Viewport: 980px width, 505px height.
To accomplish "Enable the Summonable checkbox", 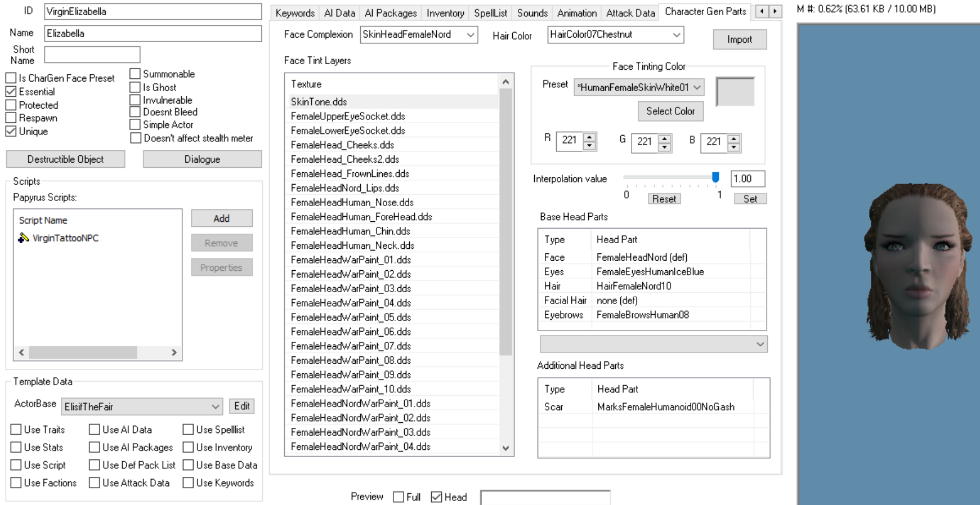I will (135, 74).
